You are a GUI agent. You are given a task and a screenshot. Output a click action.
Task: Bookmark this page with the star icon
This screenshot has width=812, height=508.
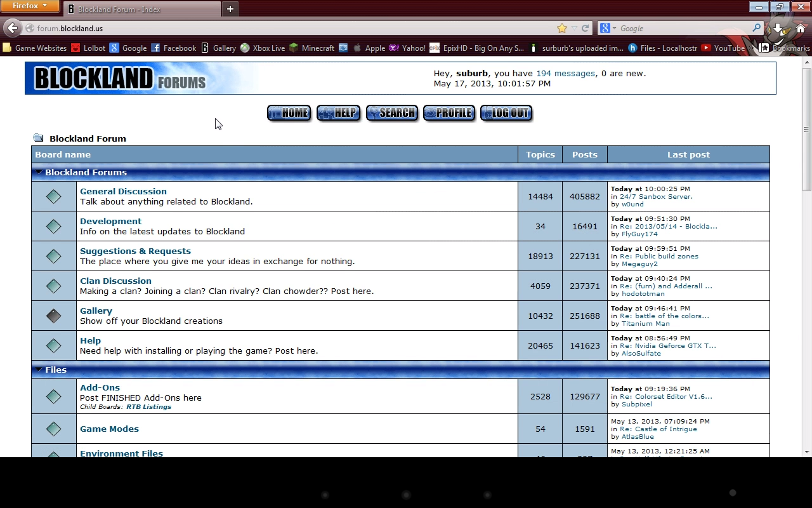(562, 29)
